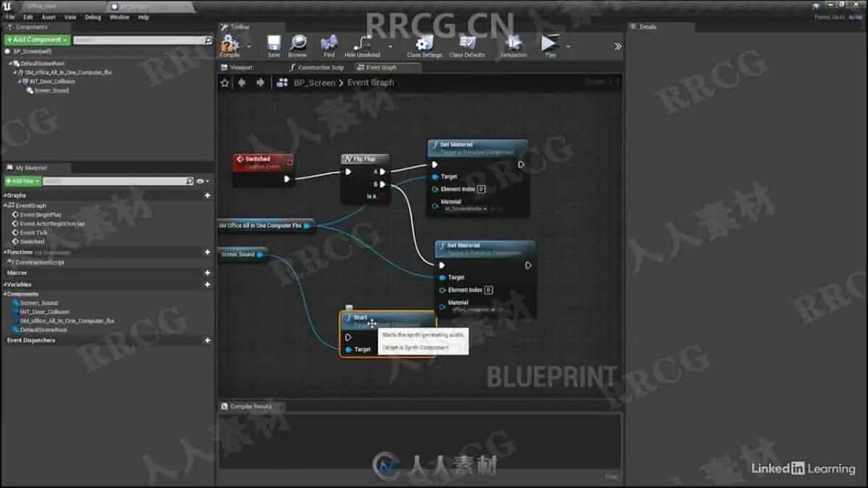The image size is (868, 488).
Task: Click the Hide Unrelated icon
Action: (x=362, y=44)
